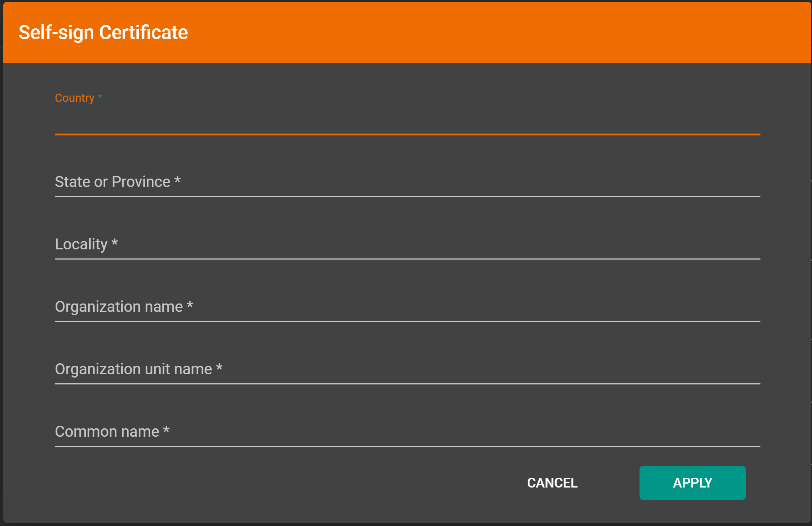Image resolution: width=812 pixels, height=526 pixels.
Task: Click inside the Country input field
Action: point(407,121)
